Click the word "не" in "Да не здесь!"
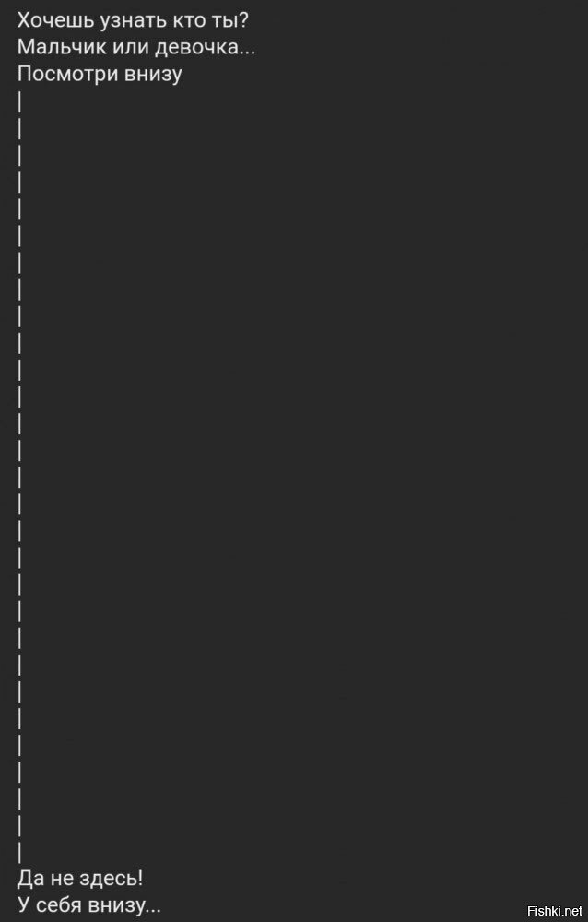Viewport: 588px width, 922px height. pyautogui.click(x=61, y=881)
